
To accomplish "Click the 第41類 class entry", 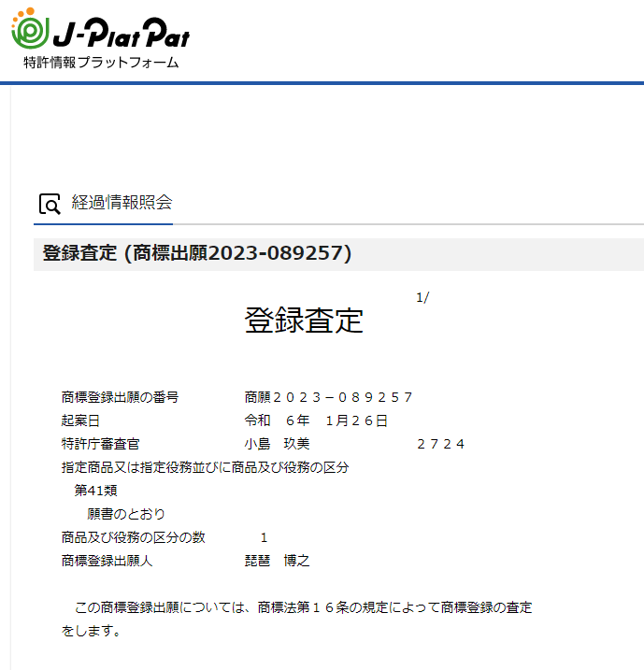I will [95, 491].
